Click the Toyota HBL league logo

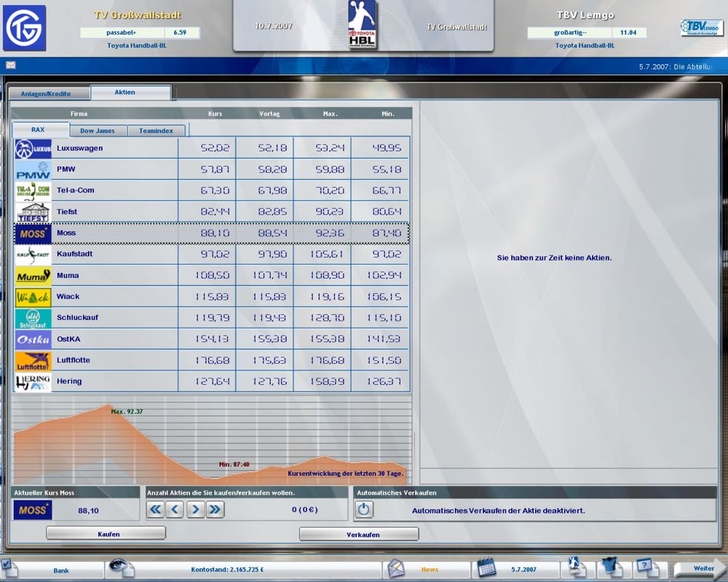click(x=363, y=28)
